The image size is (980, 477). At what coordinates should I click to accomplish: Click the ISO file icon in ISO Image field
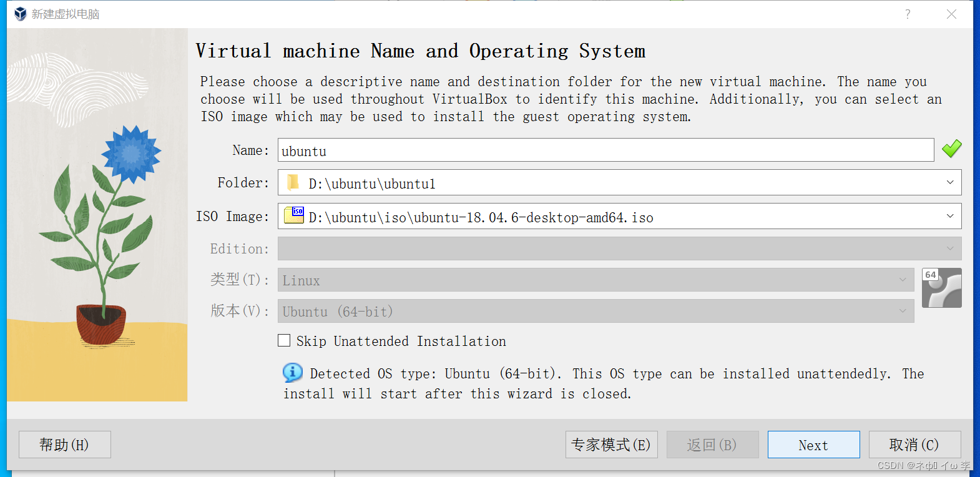(294, 215)
